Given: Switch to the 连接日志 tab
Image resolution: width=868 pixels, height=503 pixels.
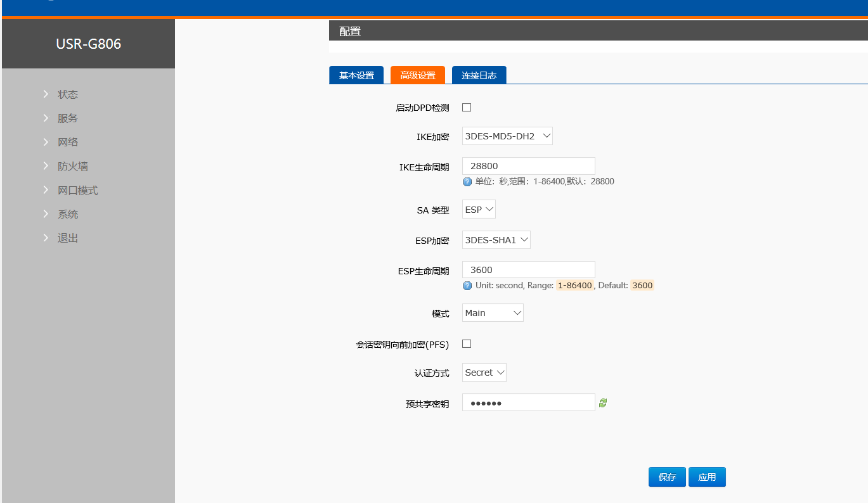Looking at the screenshot, I should [x=479, y=75].
